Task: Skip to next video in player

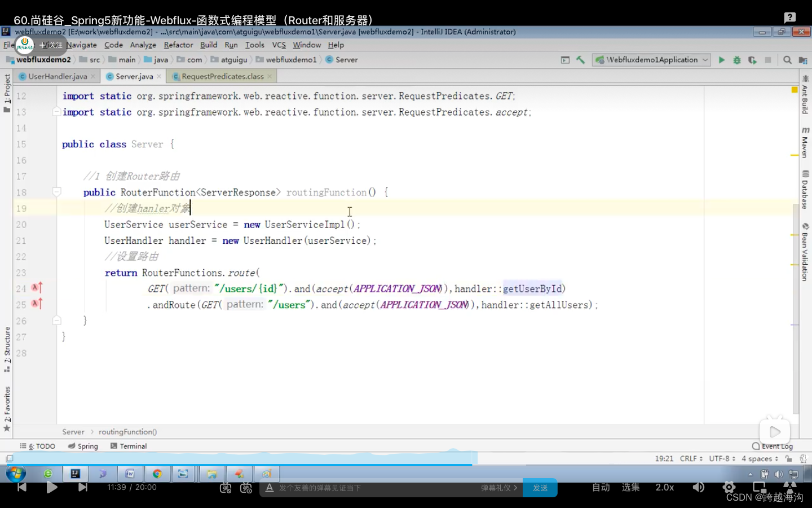Action: (x=83, y=487)
